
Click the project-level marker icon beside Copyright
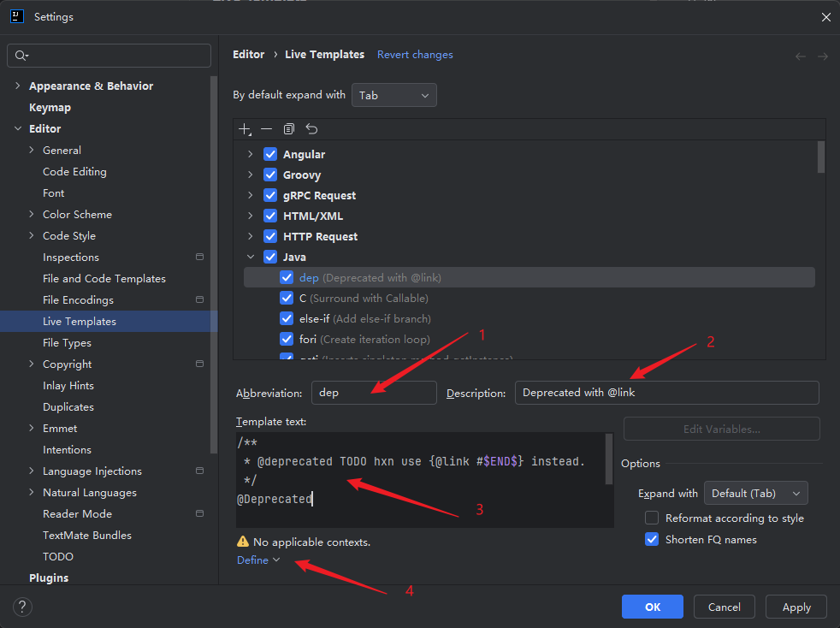pyautogui.click(x=200, y=364)
